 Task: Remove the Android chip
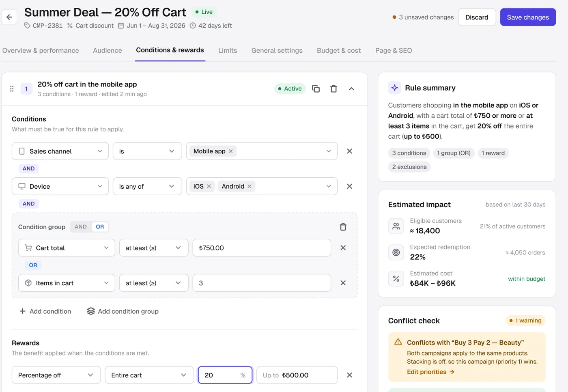250,186
